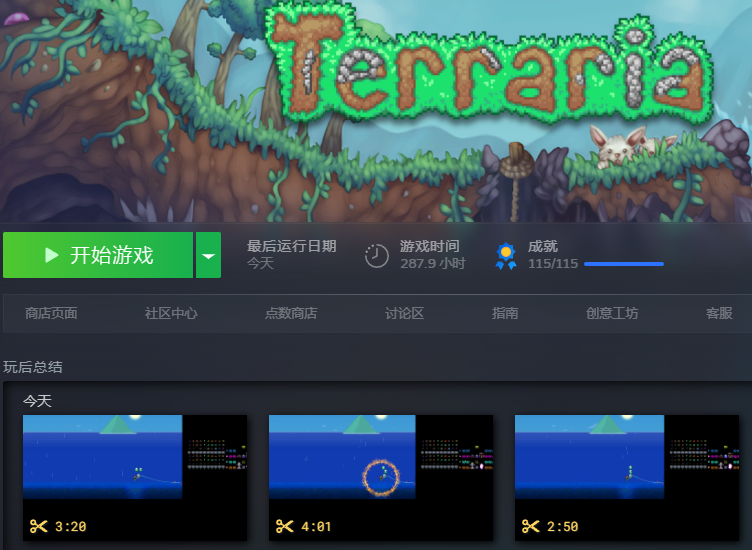Open the 创意工坊 tab
This screenshot has width=752, height=550.
pyautogui.click(x=612, y=314)
